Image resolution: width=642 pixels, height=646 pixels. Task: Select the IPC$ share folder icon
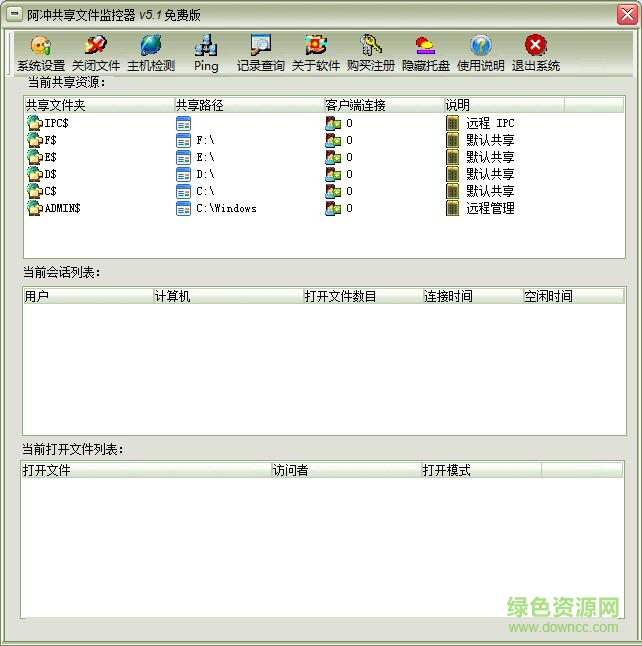(x=35, y=123)
